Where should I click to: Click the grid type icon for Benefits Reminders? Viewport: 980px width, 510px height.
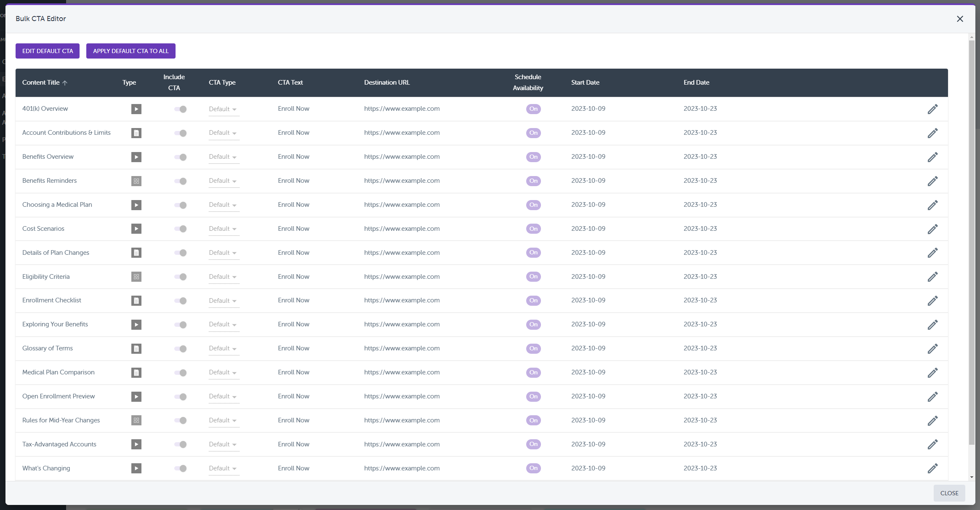coord(136,181)
